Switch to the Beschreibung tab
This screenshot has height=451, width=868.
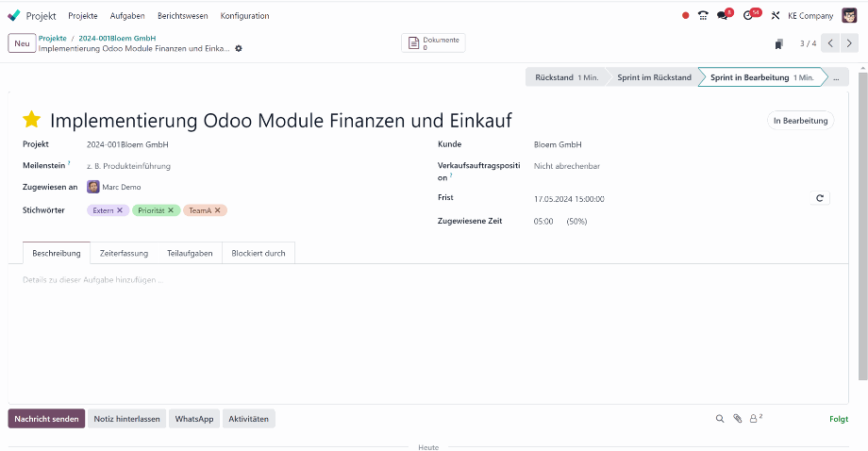(x=57, y=253)
